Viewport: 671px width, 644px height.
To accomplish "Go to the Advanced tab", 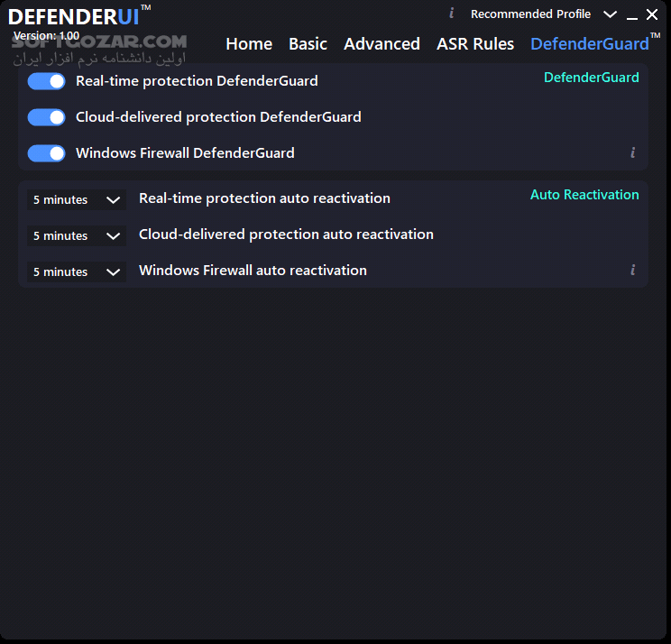I will 381,43.
